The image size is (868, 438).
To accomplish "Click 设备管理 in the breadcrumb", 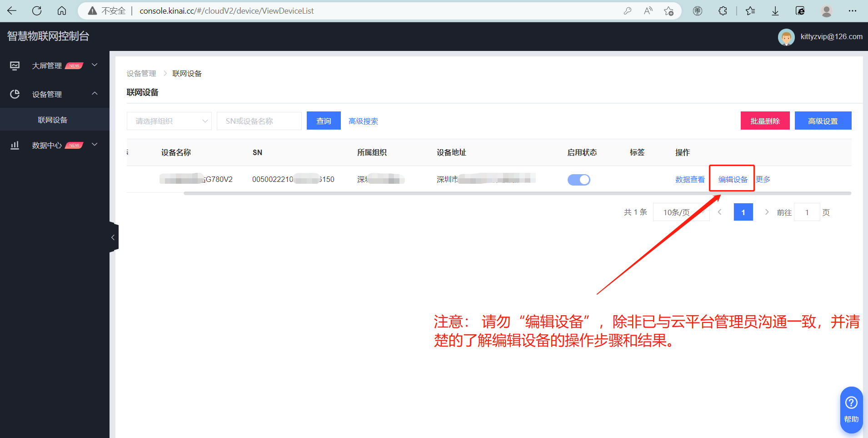I will [141, 74].
